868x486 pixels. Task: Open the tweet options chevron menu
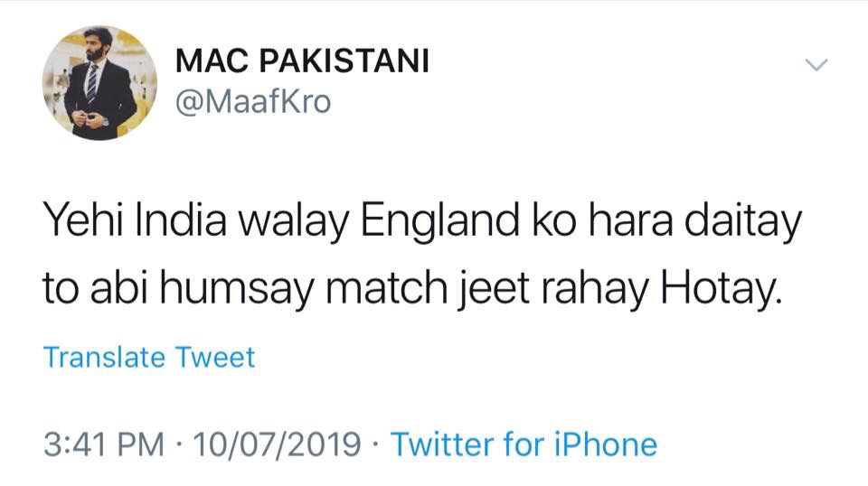tap(816, 64)
